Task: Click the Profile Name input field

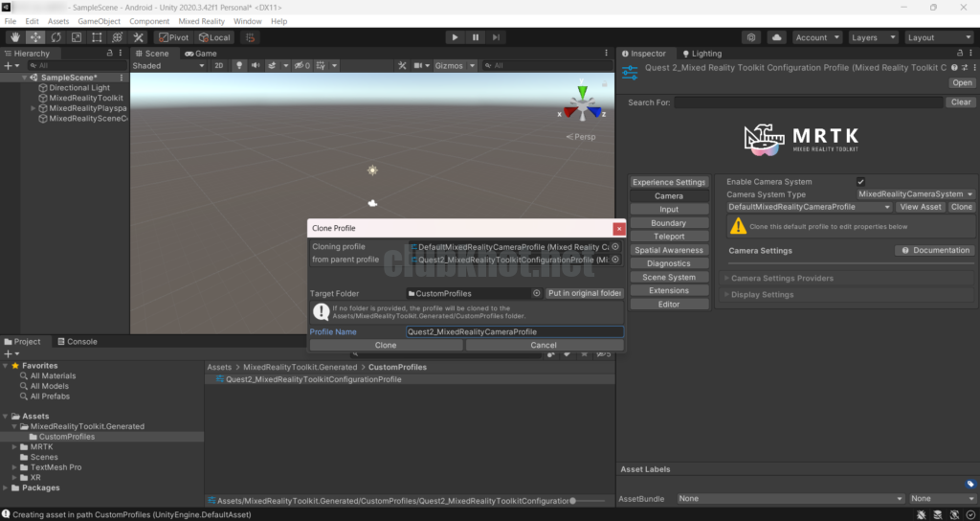Action: (x=513, y=331)
